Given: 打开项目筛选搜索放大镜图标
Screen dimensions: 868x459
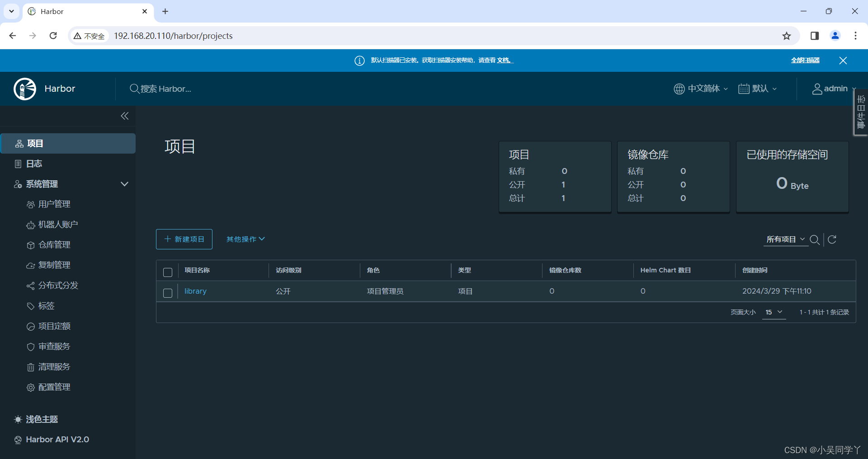Looking at the screenshot, I should (x=815, y=240).
